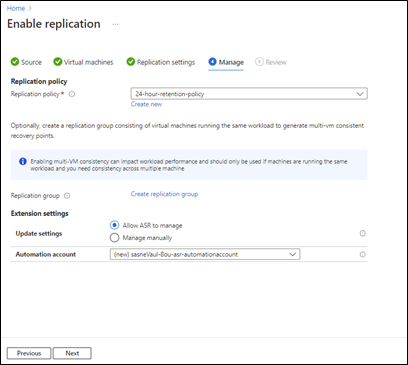This screenshot has width=408, height=365.
Task: Click the Virtual machines green checkmark icon
Action: coord(58,62)
